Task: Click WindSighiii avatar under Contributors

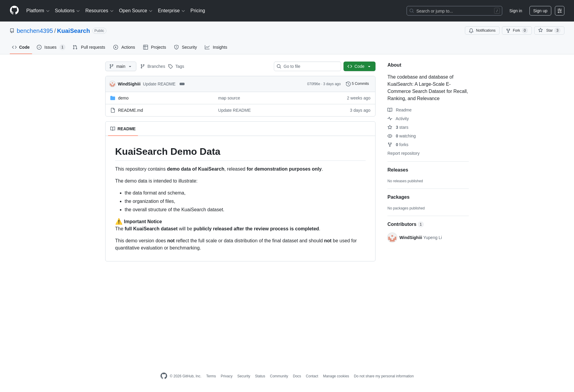Action: [392, 238]
